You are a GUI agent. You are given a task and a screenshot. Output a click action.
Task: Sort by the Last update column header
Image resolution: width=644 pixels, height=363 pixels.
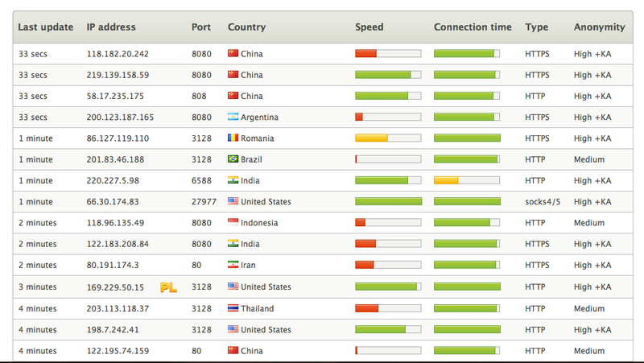pos(46,27)
